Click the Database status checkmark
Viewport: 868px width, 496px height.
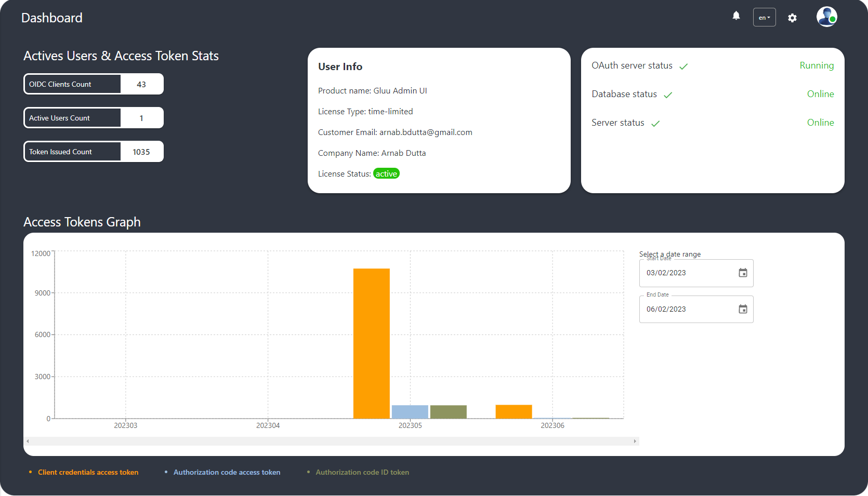668,95
